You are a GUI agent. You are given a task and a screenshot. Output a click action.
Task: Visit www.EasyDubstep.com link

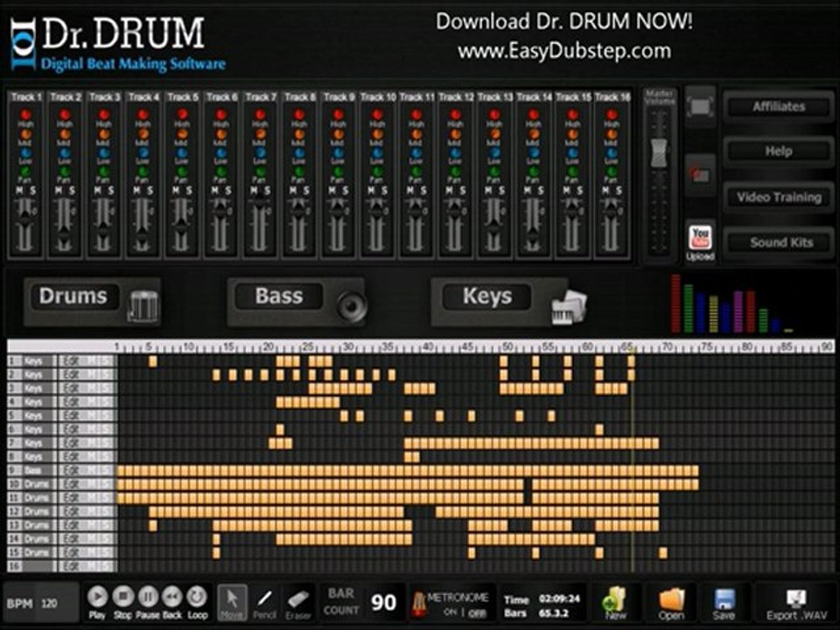(564, 52)
